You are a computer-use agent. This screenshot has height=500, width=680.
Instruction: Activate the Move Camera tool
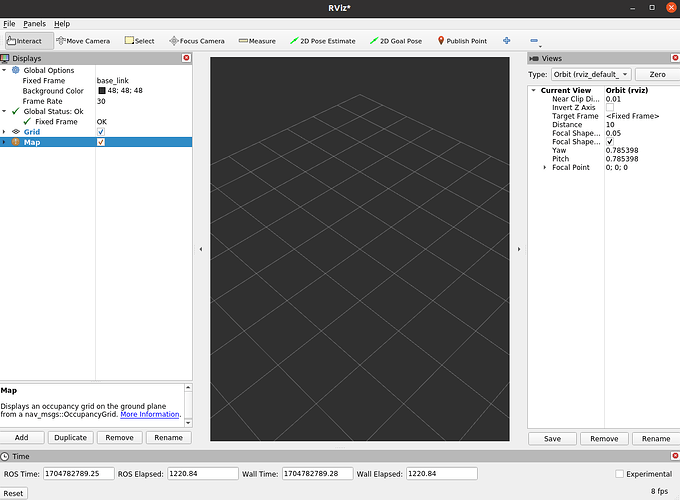point(84,41)
